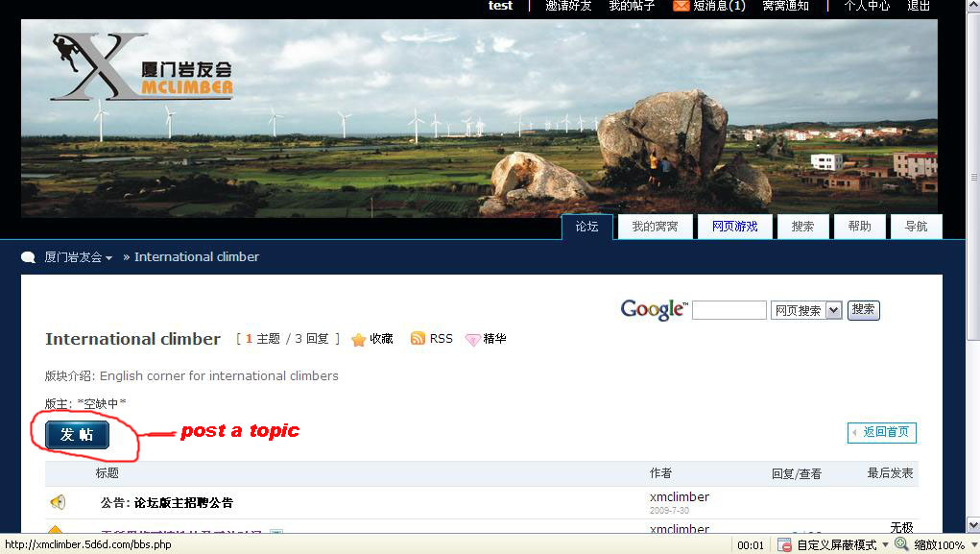
Task: Expand the 厦门岩友会 breadcrumb dropdown
Action: tap(108, 258)
